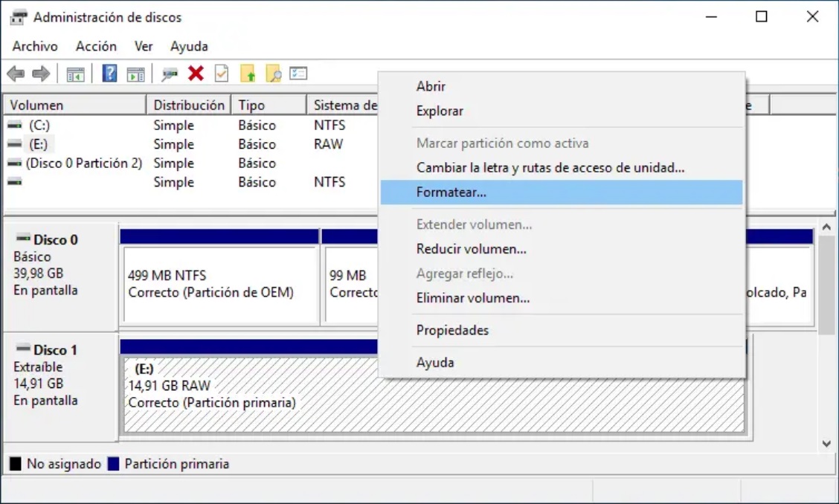Click the properties checkmark page icon
839x504 pixels.
point(221,74)
